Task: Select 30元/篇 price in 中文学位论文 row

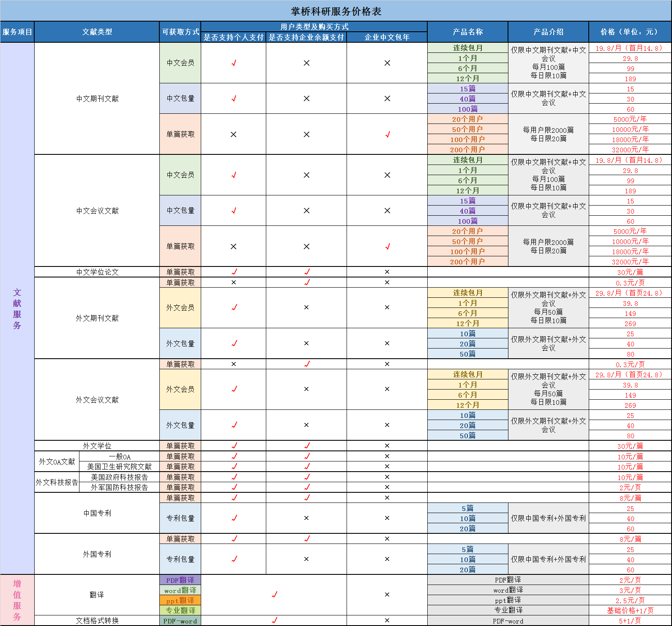Action: [x=630, y=272]
